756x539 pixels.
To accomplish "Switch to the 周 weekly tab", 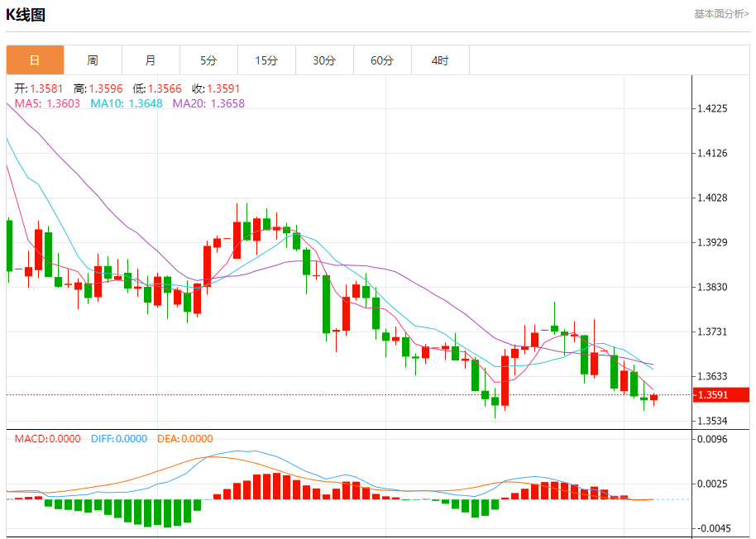I will click(93, 60).
